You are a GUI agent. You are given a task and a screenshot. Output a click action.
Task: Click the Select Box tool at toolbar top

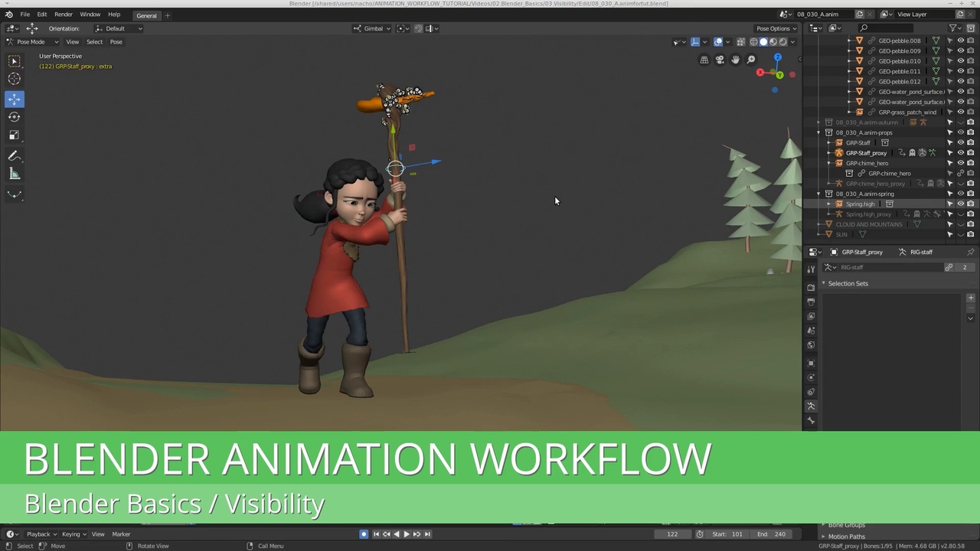click(x=14, y=60)
